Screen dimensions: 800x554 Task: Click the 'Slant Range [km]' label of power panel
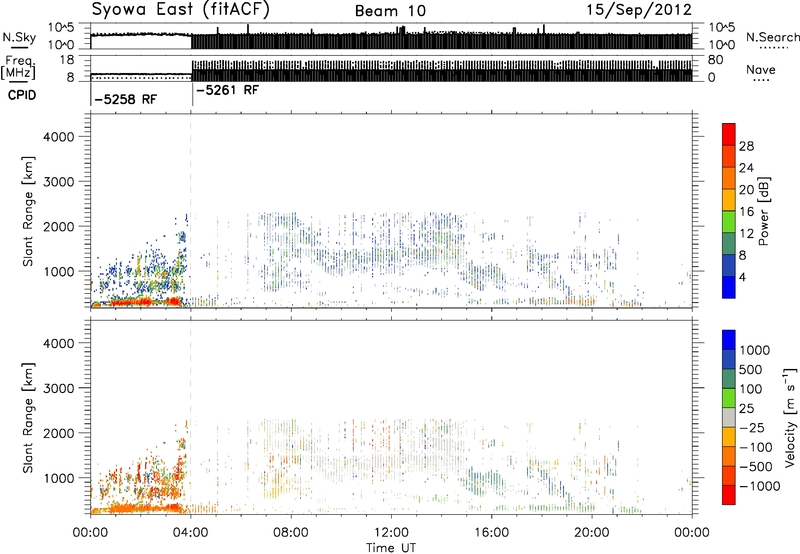[x=28, y=211]
